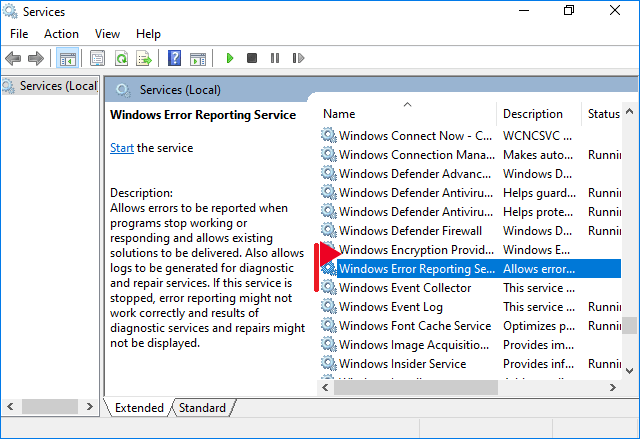This screenshot has width=640, height=439.
Task: Click 'Optimizes p...' description cell
Action: [539, 326]
